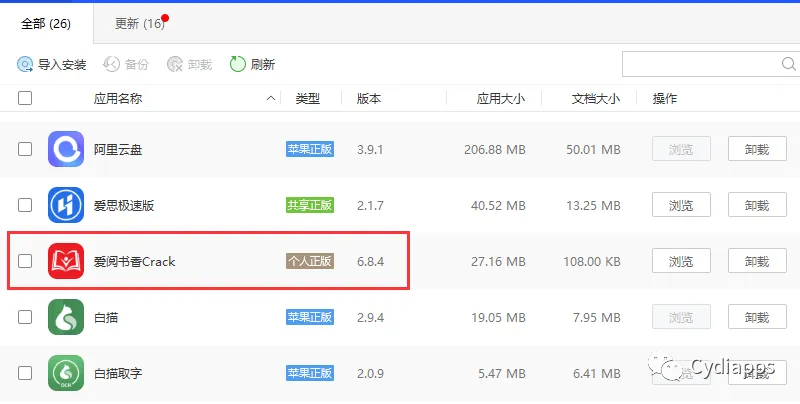Click the 版本 column header
The height and width of the screenshot is (404, 800).
tap(369, 98)
